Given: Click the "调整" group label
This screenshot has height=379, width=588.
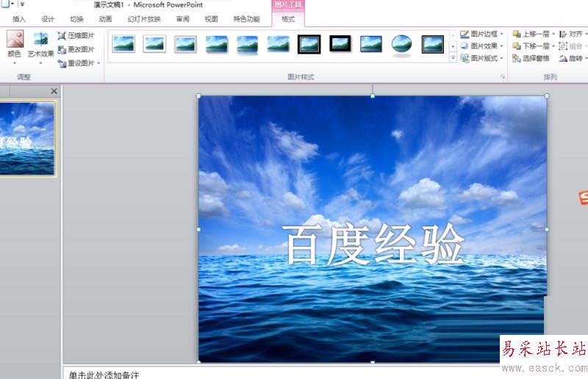Looking at the screenshot, I should [x=24, y=77].
